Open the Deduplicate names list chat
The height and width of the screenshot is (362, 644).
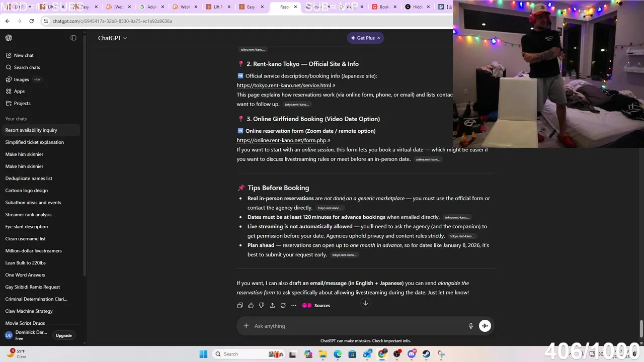point(41,178)
